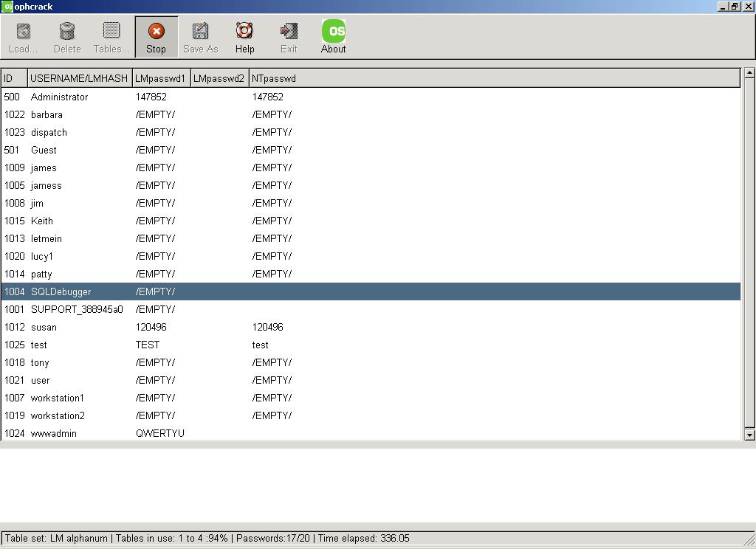
Task: Click the Load toolbar icon
Action: click(23, 32)
